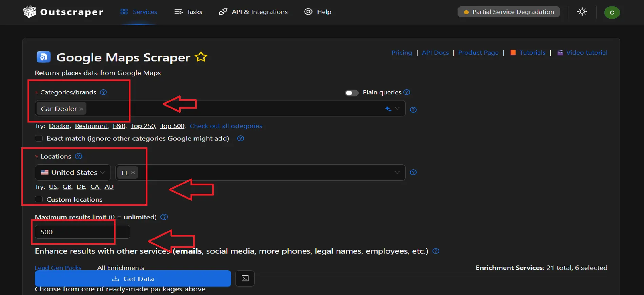Expand the state locations dropdown arrow

pyautogui.click(x=397, y=172)
